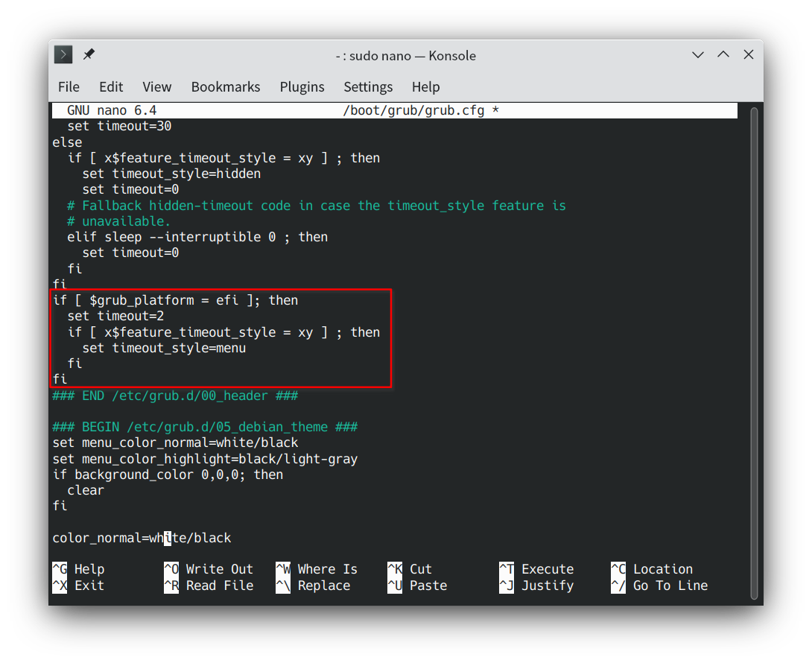Click the "^O Write Out" shortcut hint

(209, 569)
